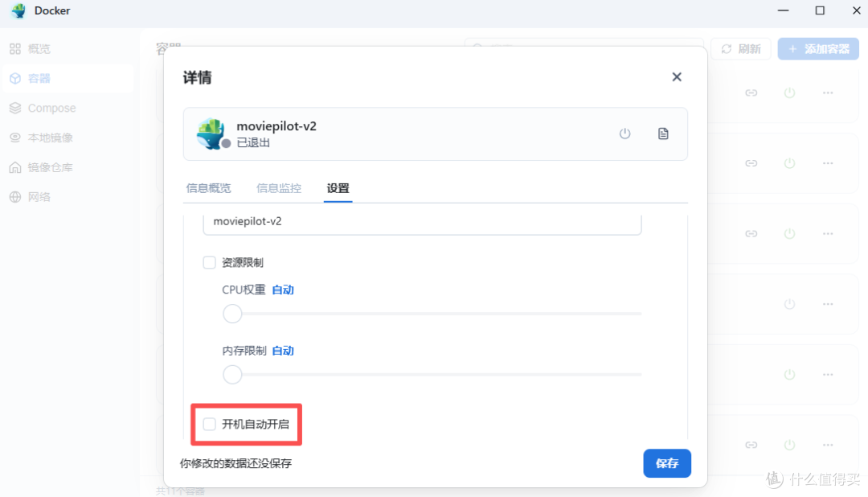Close the 详情 dialog
Screen dimensions: 868x497
point(677,77)
